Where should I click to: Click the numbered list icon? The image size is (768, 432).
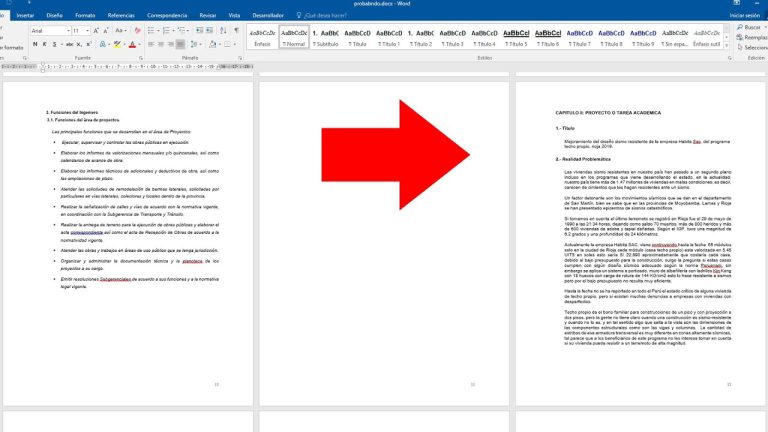coord(166,31)
